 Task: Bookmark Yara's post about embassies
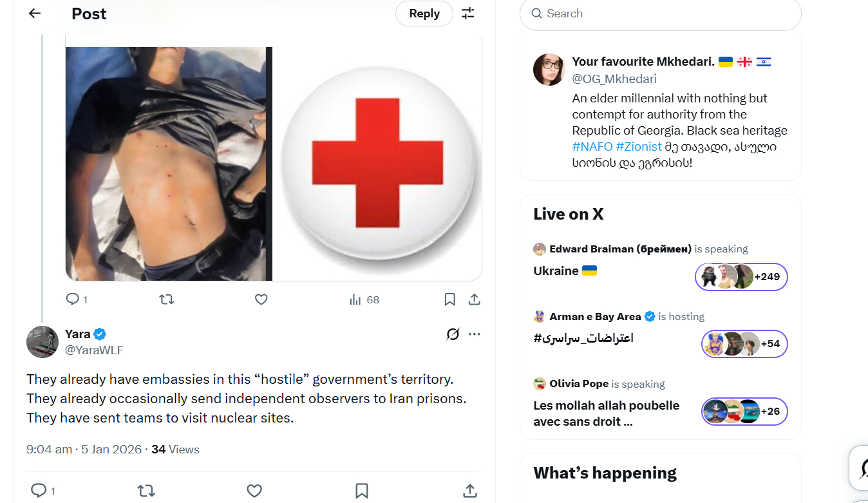pos(362,491)
